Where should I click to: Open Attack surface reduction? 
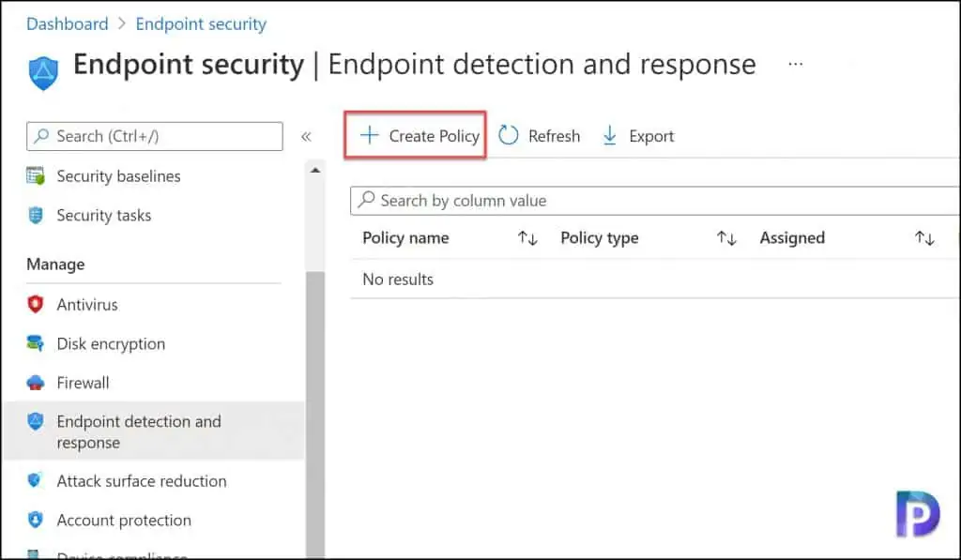point(142,481)
